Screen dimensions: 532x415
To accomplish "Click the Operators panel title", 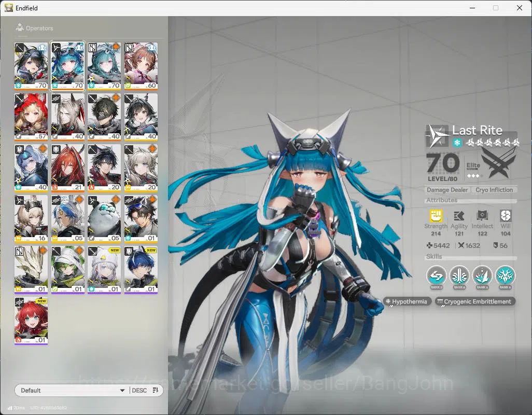I will [x=39, y=28].
